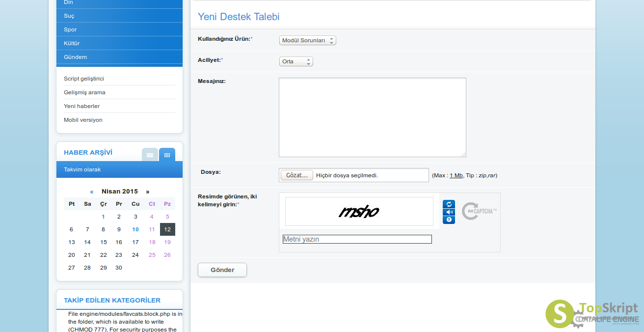The width and height of the screenshot is (644, 332).
Task: Open Yeni haberler link
Action: (81, 106)
